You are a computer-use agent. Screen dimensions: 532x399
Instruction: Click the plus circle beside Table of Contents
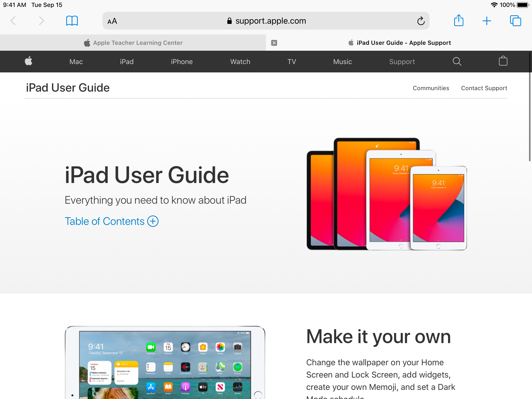(153, 221)
